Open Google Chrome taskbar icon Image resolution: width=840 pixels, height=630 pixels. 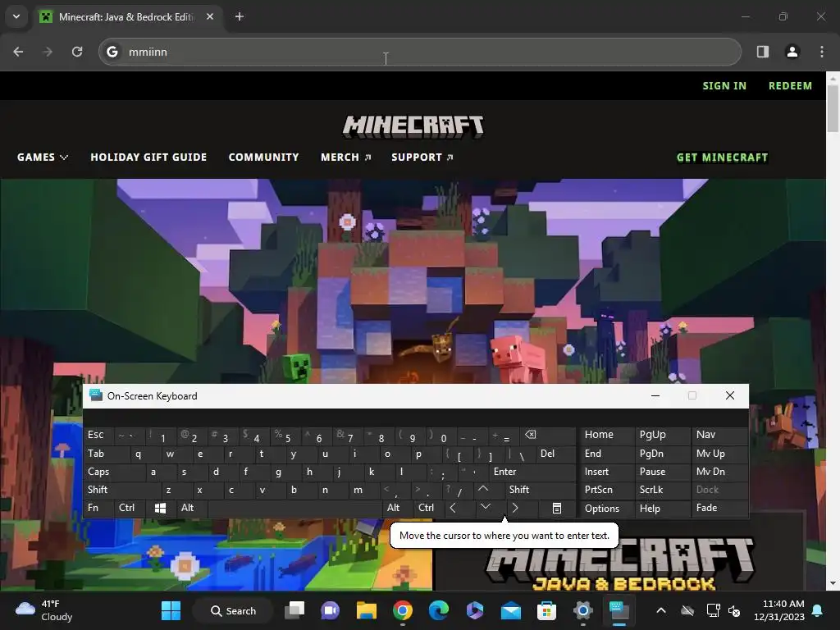pyautogui.click(x=402, y=610)
